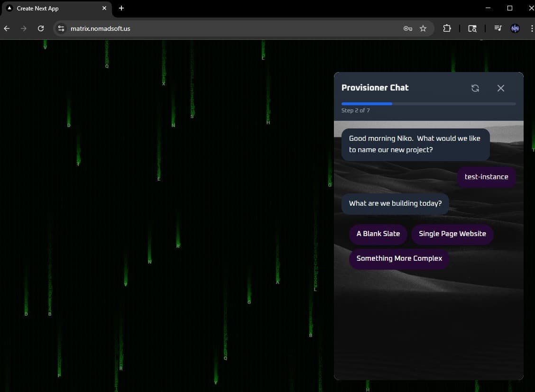Select the Create Next App tab
535x392 pixels.
(x=52, y=9)
